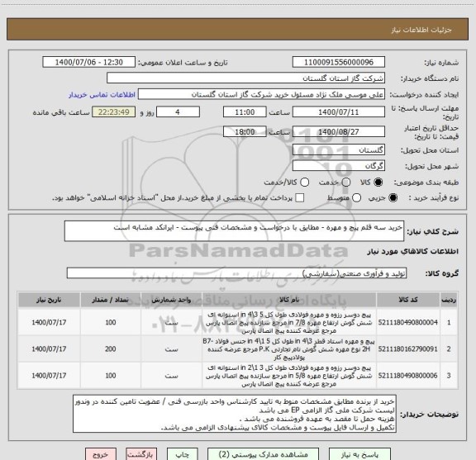Click the date 1400/07/17 in row 1
This screenshot has height=460, width=476.
(49, 322)
